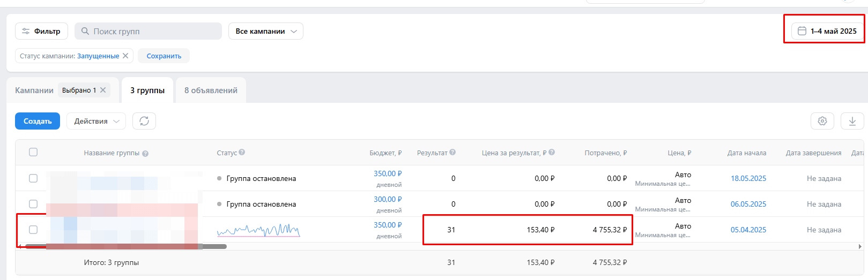
Task: Remove the Запущенные status filter chip
Action: (125, 56)
